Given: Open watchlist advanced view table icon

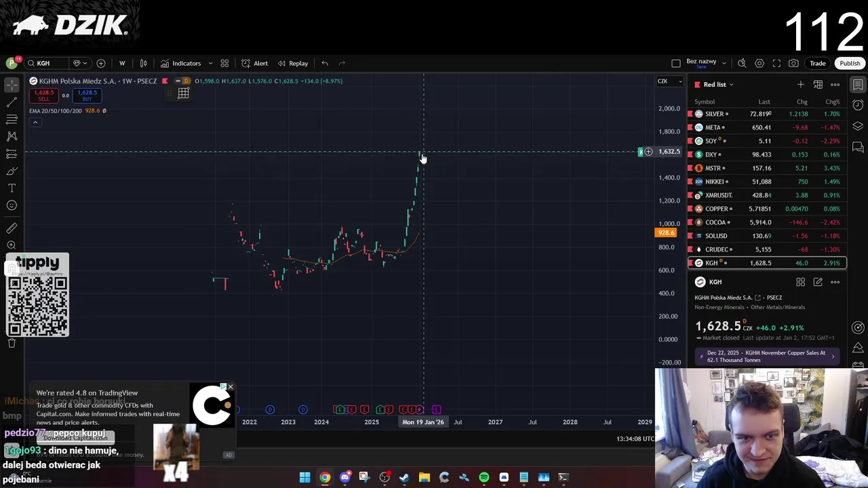Looking at the screenshot, I should pyautogui.click(x=818, y=84).
